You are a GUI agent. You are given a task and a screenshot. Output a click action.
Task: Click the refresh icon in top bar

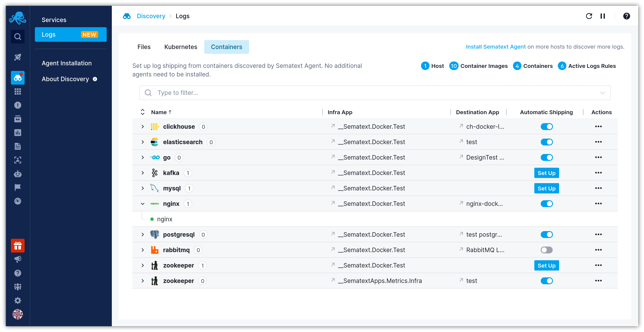coord(589,16)
